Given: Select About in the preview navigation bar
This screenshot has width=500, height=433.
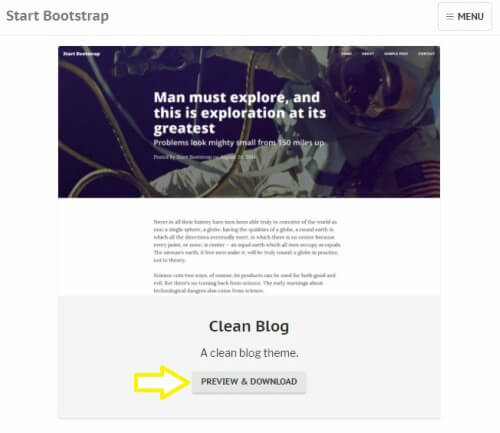Looking at the screenshot, I should (368, 54).
